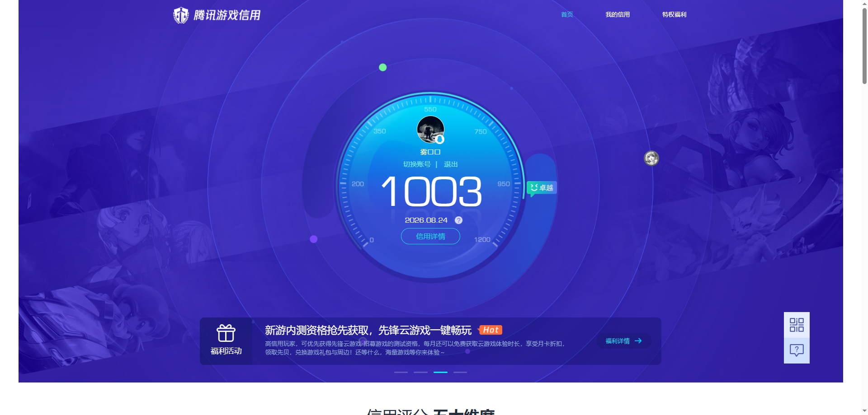The height and width of the screenshot is (415, 868).
Task: Click the date 2026.08.24
Action: pyautogui.click(x=426, y=220)
